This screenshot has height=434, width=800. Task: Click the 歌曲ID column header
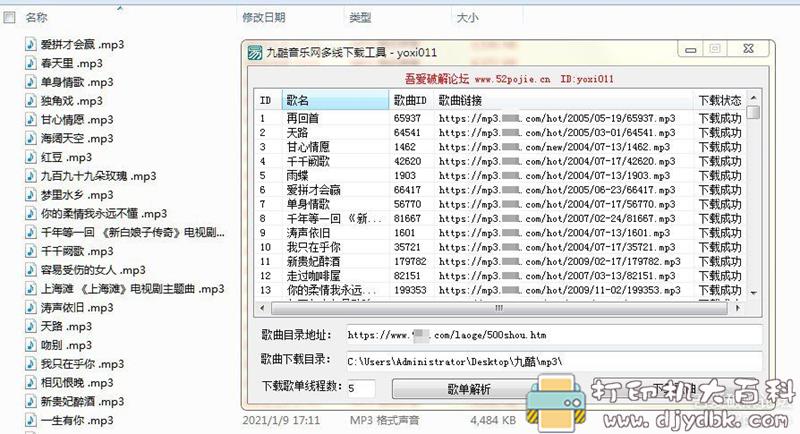pyautogui.click(x=411, y=100)
